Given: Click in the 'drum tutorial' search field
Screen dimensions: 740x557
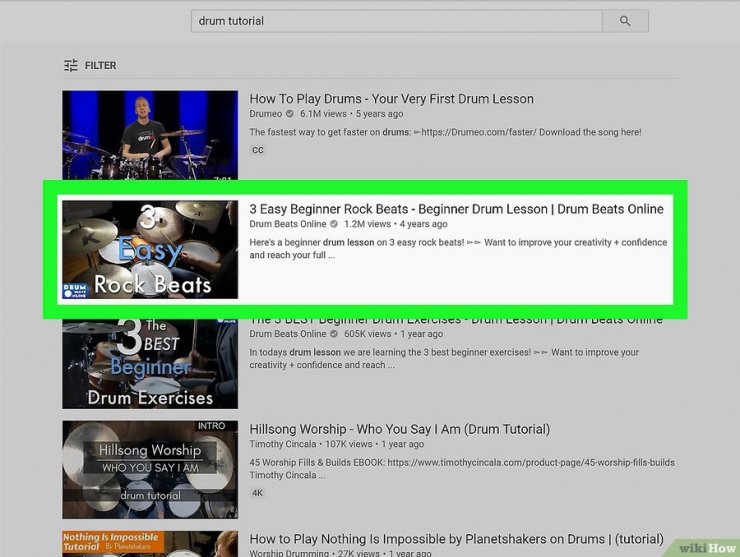Looking at the screenshot, I should point(396,21).
